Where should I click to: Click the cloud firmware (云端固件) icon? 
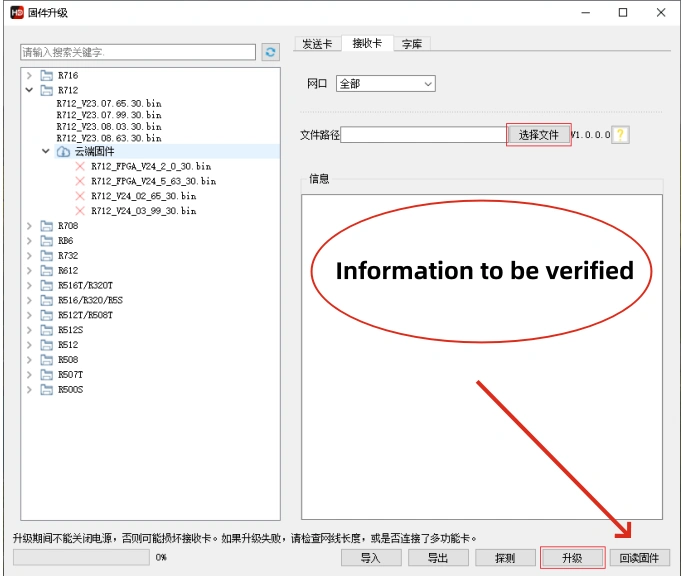(64, 151)
